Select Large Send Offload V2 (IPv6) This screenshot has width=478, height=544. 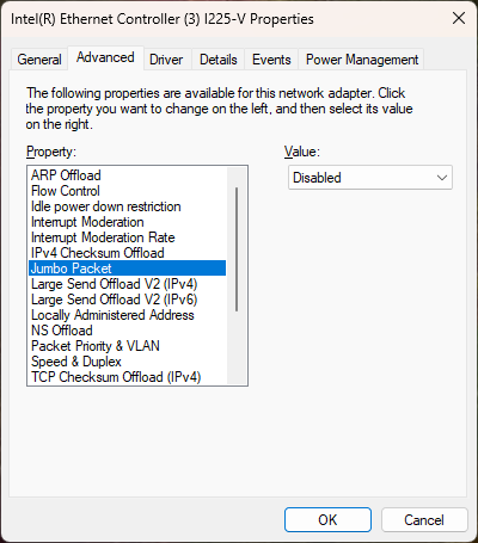127,299
